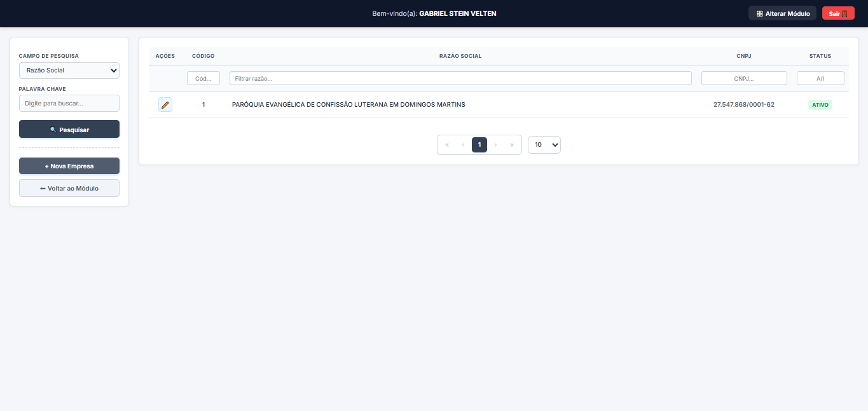868x411 pixels.
Task: Click the Razão Social column header
Action: click(x=460, y=56)
